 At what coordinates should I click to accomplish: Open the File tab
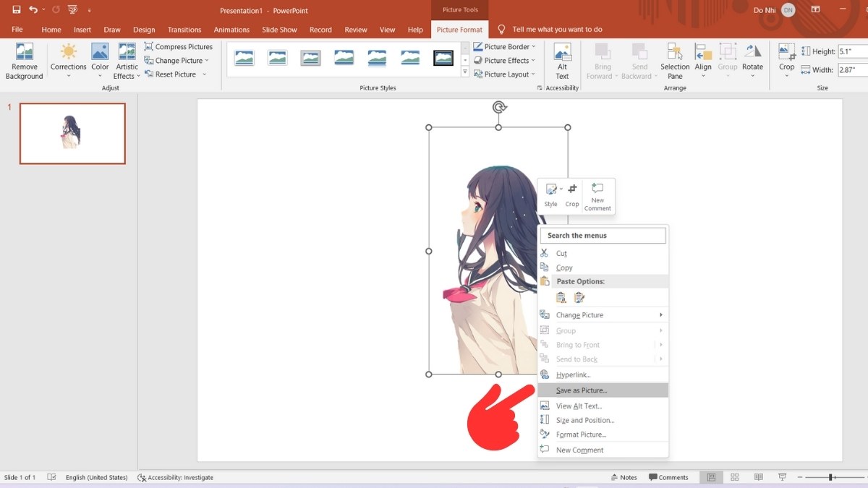17,30
